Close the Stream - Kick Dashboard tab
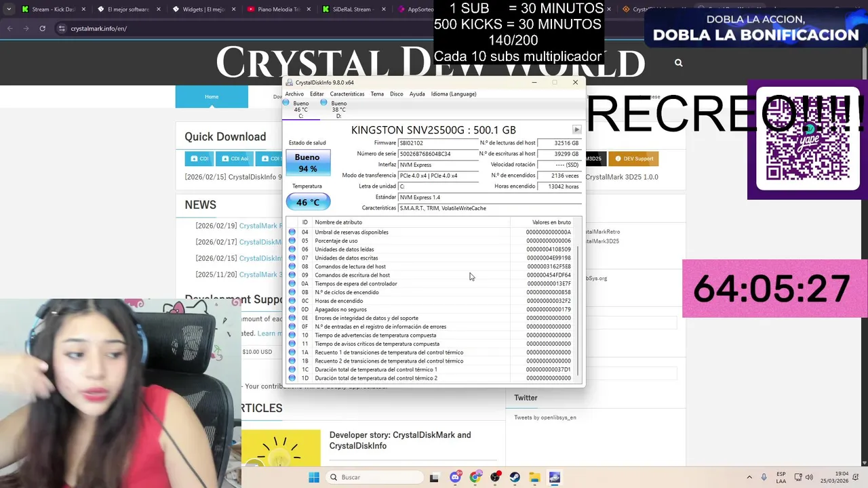This screenshot has height=488, width=868. (84, 9)
